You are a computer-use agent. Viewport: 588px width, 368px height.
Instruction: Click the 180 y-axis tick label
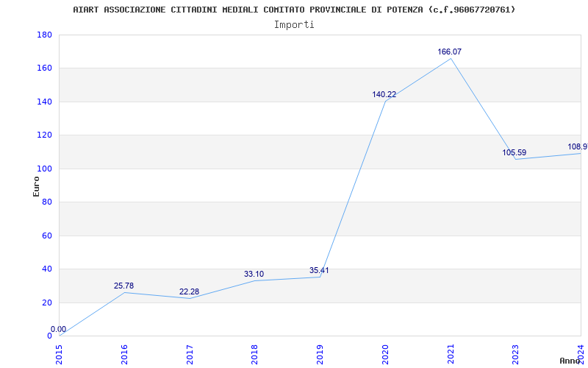point(44,35)
